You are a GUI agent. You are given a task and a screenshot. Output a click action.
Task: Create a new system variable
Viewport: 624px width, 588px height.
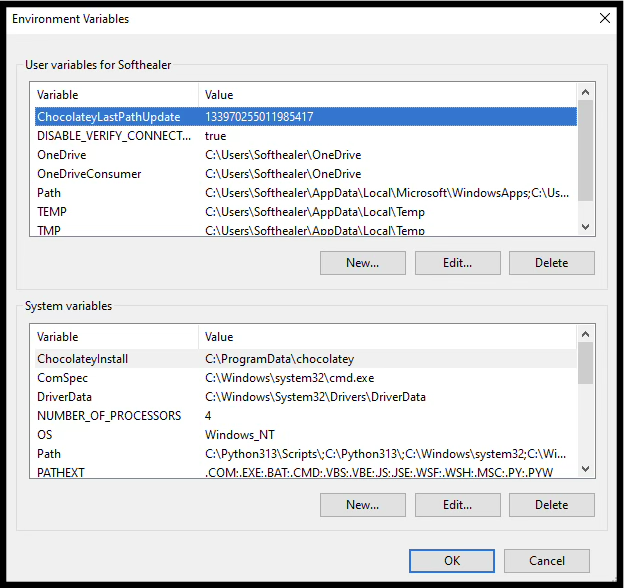coord(362,505)
